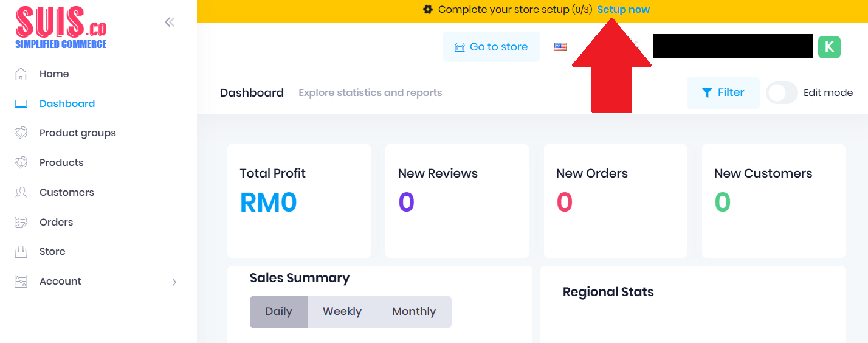
Task: Click the Go to store button
Action: [x=491, y=47]
